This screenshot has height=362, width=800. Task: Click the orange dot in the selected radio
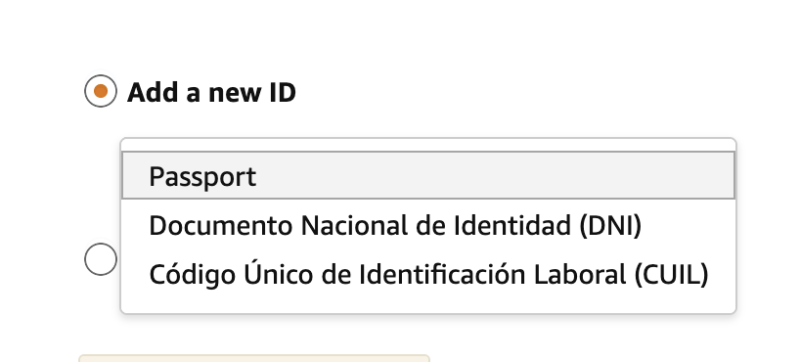pos(101,91)
